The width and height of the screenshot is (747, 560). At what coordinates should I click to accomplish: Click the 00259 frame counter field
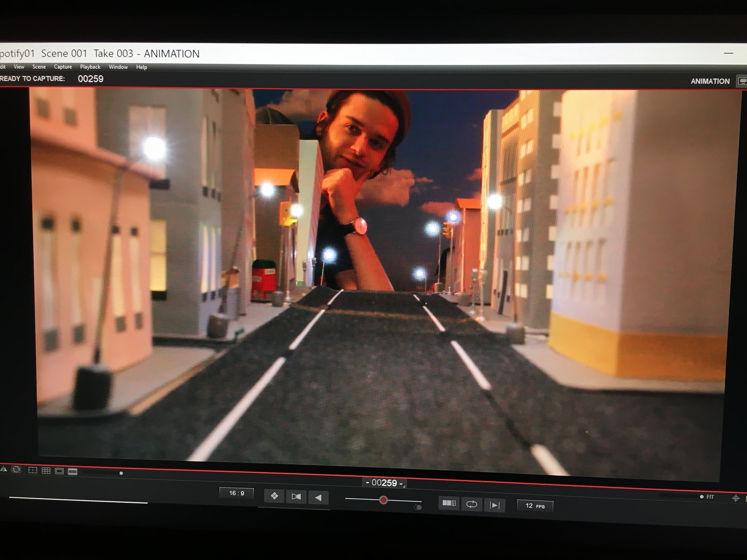click(x=384, y=483)
